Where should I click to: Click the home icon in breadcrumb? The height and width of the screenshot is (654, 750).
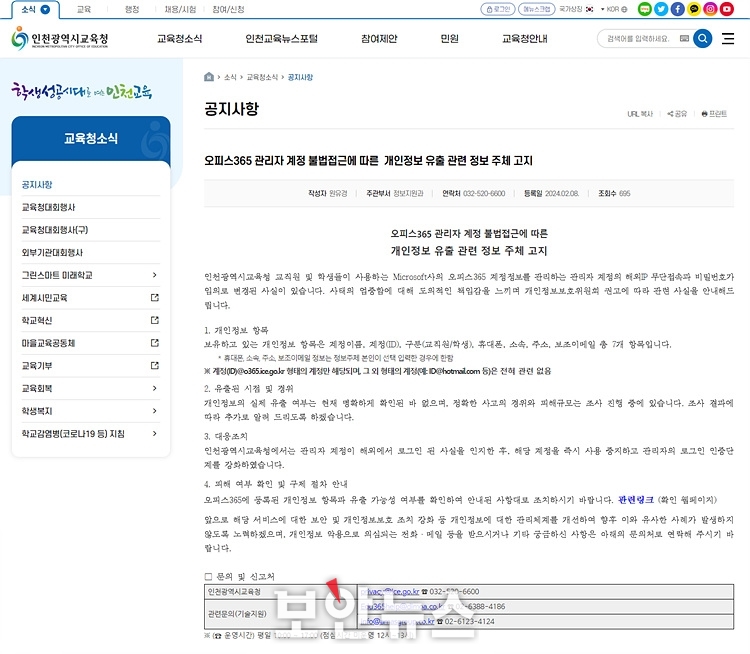point(209,77)
